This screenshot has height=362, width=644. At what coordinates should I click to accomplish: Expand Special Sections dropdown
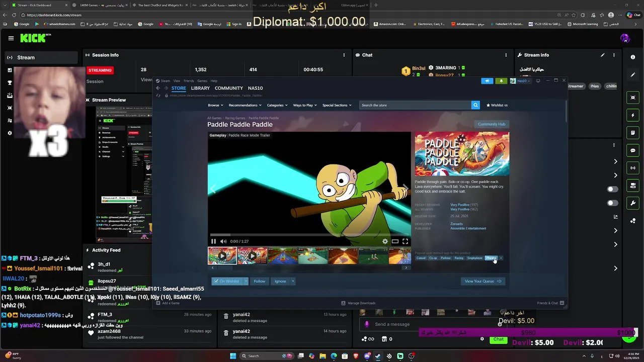pyautogui.click(x=337, y=105)
